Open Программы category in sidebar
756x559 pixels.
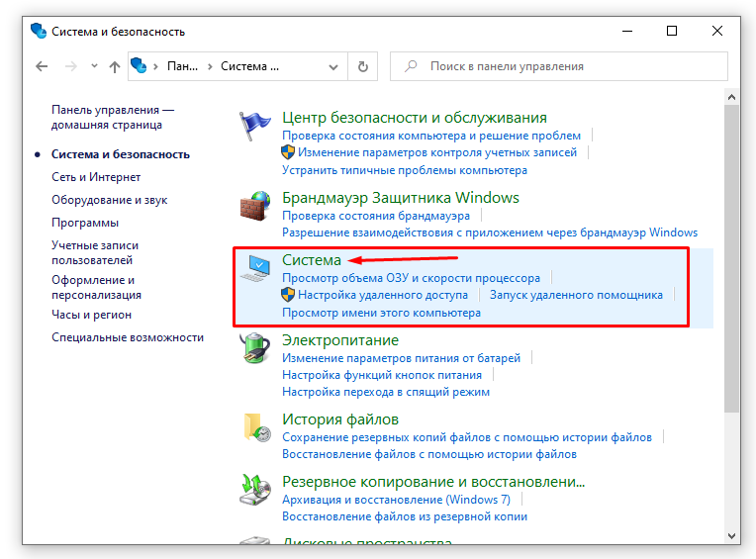click(x=85, y=223)
